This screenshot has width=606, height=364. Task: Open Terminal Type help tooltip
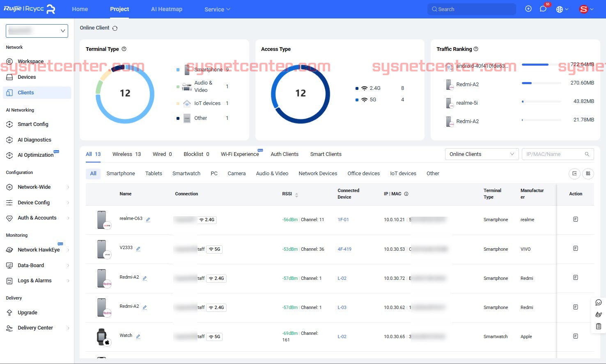[x=124, y=49]
